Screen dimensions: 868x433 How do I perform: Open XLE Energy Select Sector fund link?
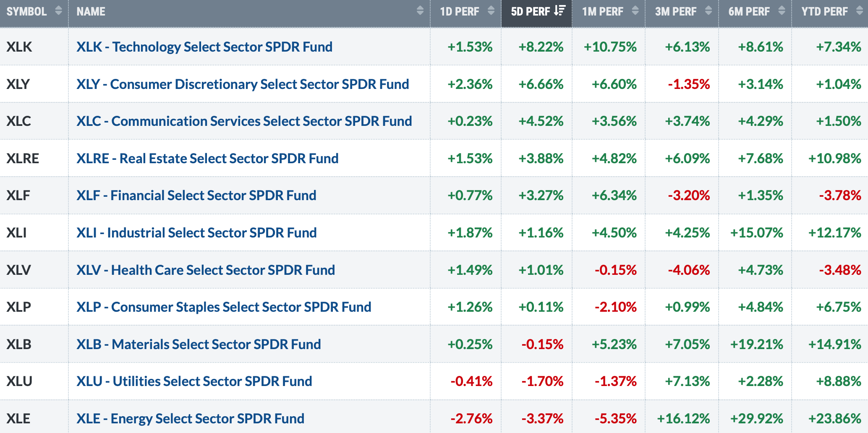coord(191,418)
